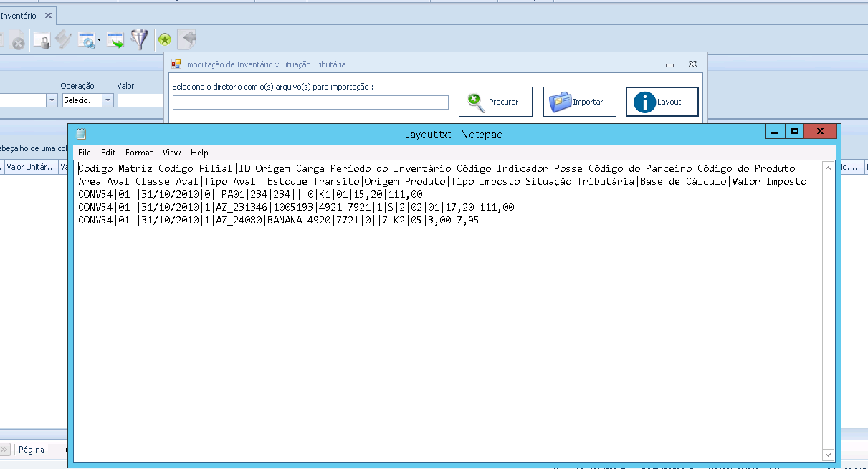Expand the grid settings dropdown arrow
This screenshot has height=469, width=868.
tap(99, 42)
